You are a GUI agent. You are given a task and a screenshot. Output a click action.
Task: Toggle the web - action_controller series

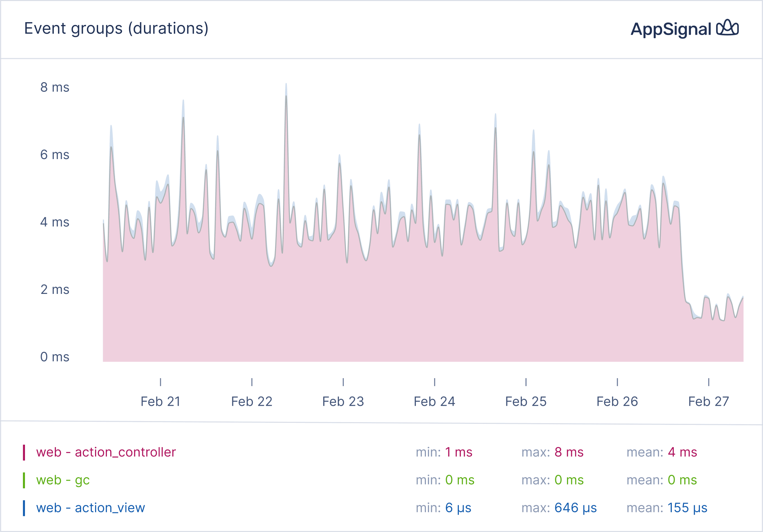pyautogui.click(x=106, y=452)
